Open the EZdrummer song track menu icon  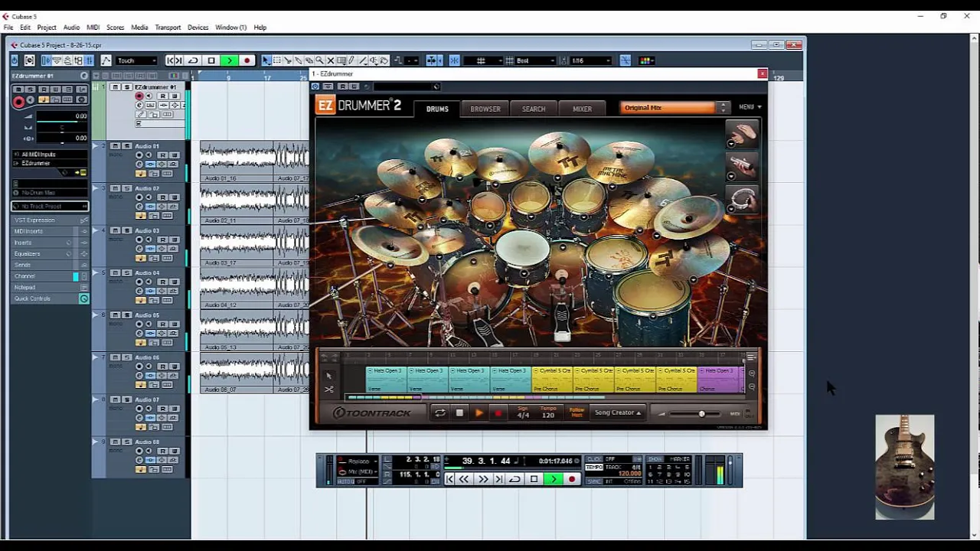coord(751,357)
